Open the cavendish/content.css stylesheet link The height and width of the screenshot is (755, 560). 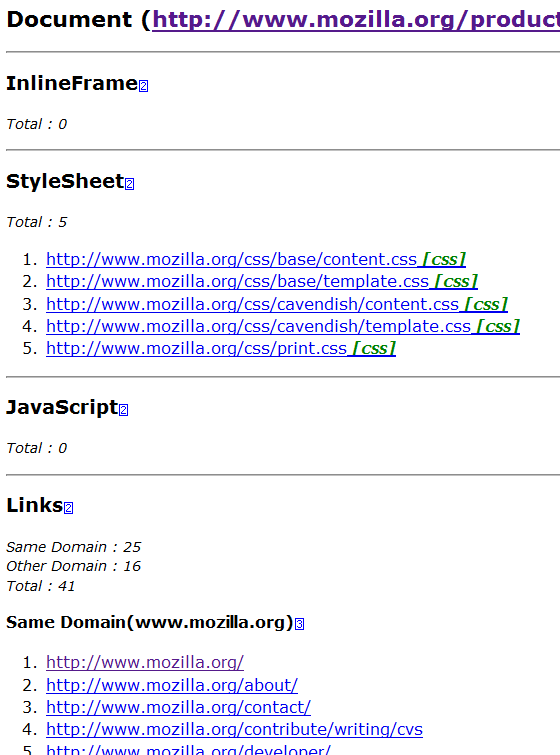(252, 304)
